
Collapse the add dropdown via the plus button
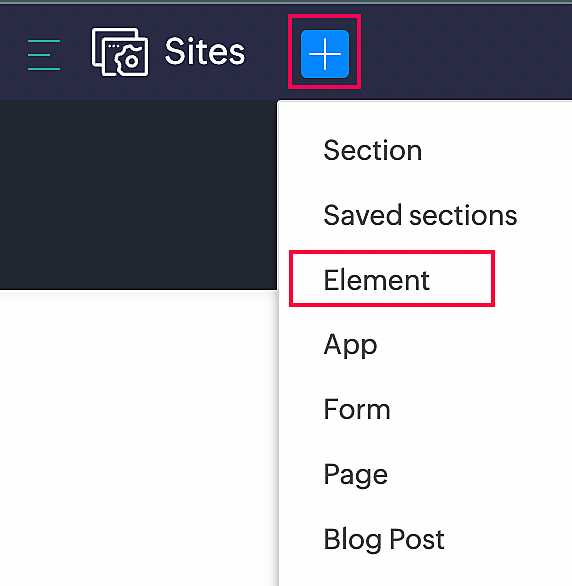(325, 54)
